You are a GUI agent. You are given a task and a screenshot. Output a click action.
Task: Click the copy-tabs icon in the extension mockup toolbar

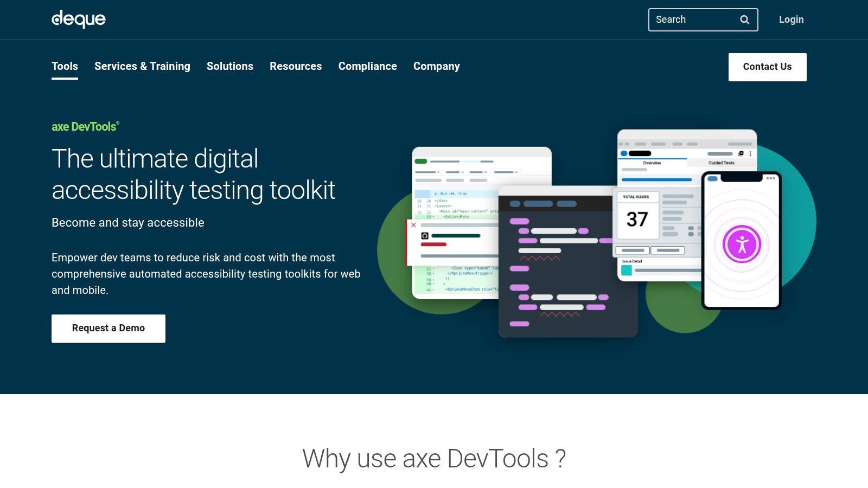741,153
